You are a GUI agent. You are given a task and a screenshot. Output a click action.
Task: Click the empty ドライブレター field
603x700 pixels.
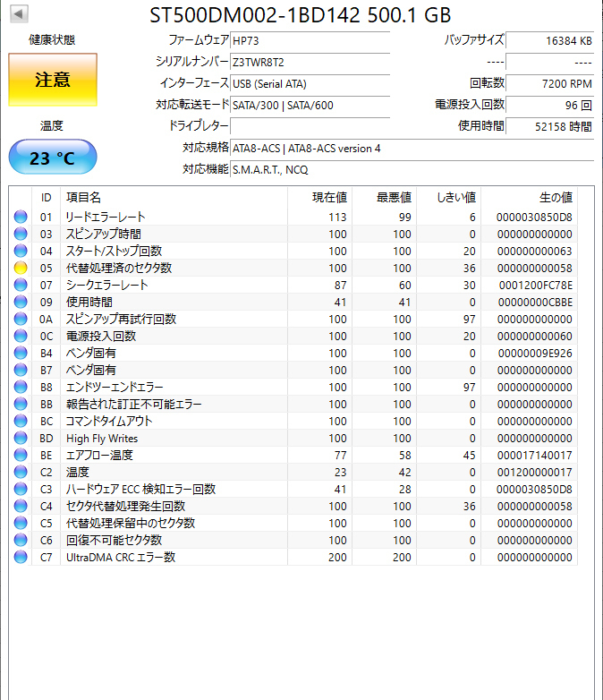pyautogui.click(x=310, y=126)
